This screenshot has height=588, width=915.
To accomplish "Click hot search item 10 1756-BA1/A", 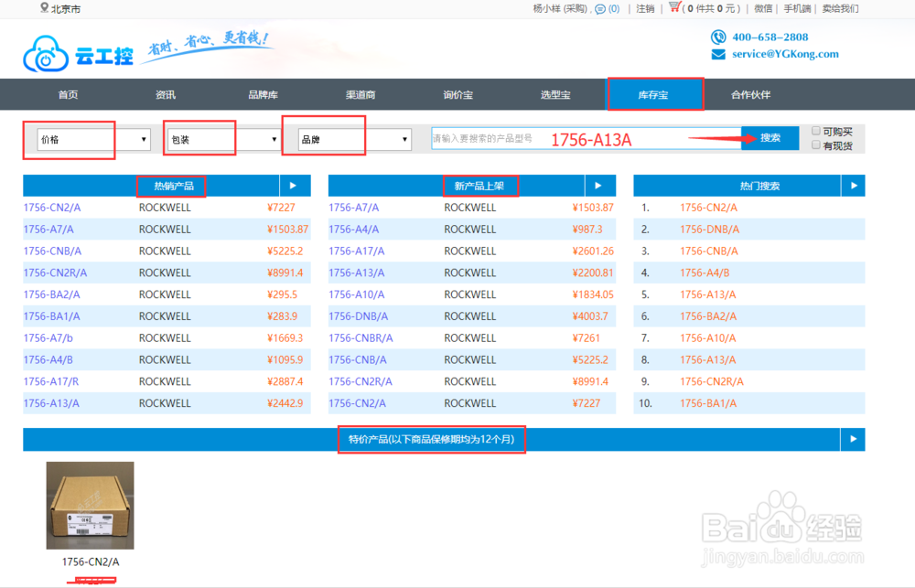I will coord(708,403).
